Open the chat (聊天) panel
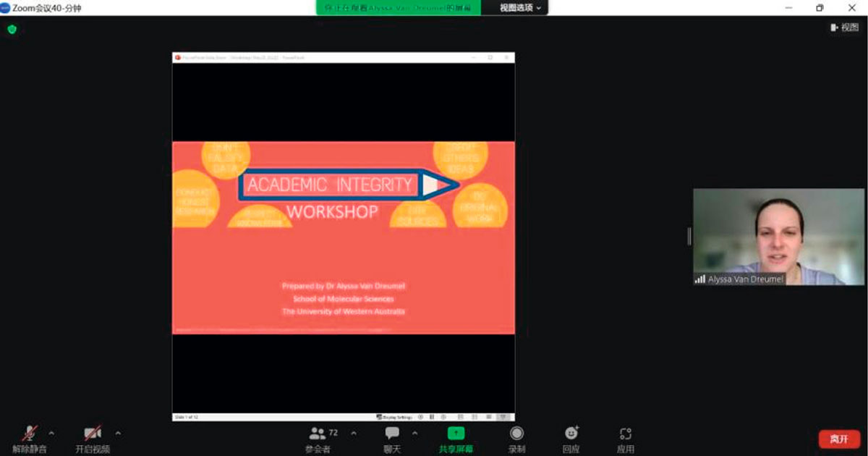Screen dimensions: 868x456 [392, 434]
